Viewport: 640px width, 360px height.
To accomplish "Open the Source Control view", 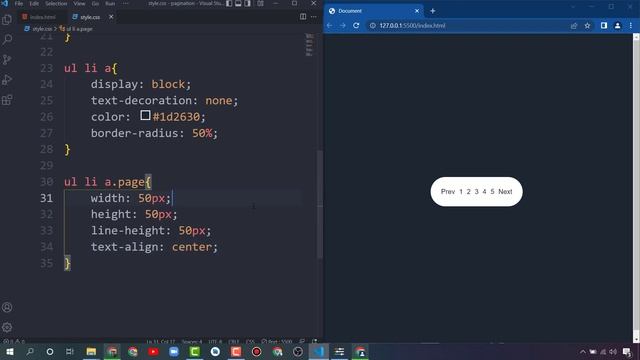I will pos(7,60).
